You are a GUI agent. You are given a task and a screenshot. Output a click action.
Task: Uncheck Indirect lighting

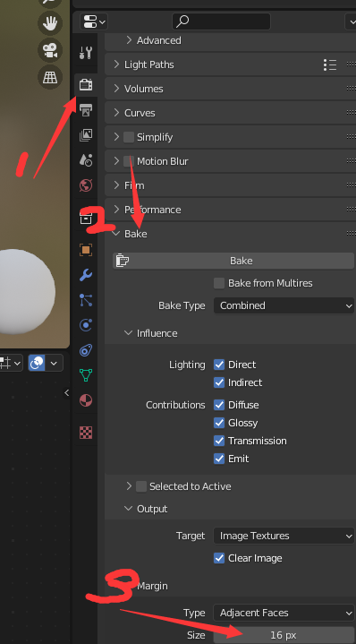coord(219,382)
